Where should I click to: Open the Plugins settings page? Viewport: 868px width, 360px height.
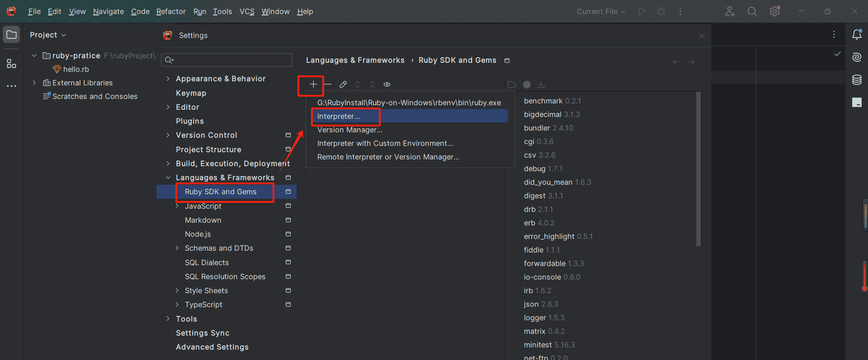point(190,121)
